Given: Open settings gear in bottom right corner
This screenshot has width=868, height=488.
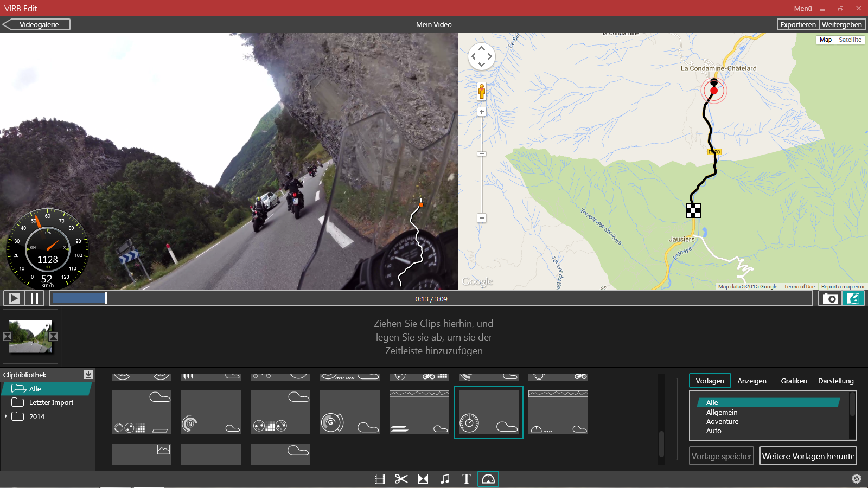Looking at the screenshot, I should (x=857, y=479).
